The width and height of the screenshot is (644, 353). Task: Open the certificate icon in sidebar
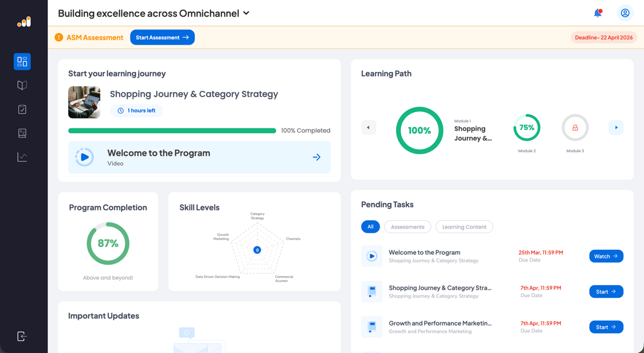(22, 133)
